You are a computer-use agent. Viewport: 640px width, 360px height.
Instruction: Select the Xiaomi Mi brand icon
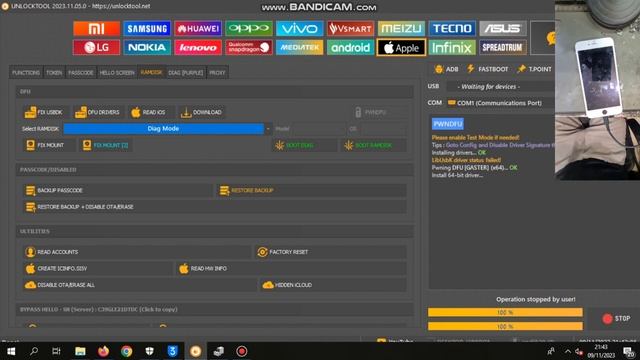tap(96, 29)
